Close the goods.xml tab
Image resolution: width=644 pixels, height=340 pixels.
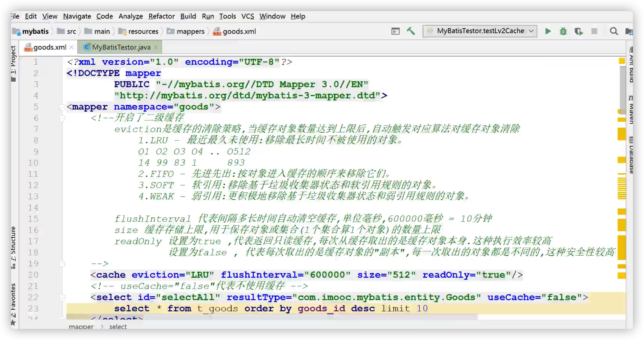[x=71, y=47]
